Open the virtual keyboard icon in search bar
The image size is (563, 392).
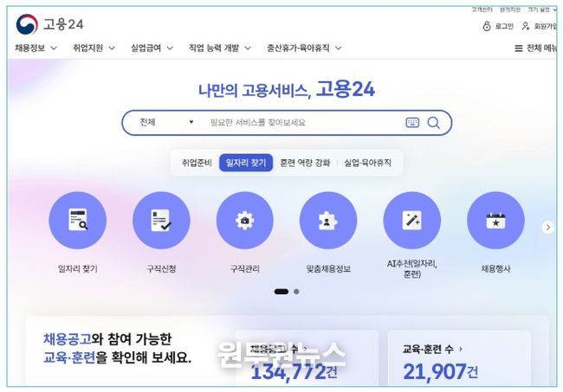(412, 123)
